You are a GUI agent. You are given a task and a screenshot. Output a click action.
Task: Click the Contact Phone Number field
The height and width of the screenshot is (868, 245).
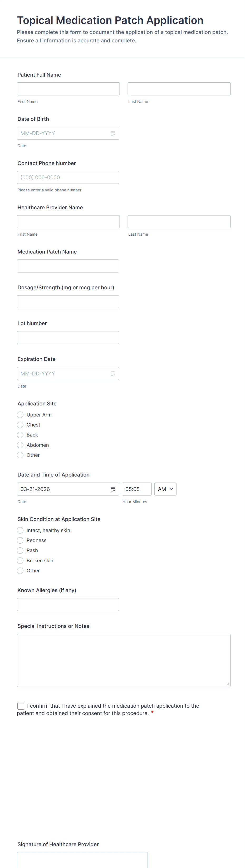pos(68,178)
